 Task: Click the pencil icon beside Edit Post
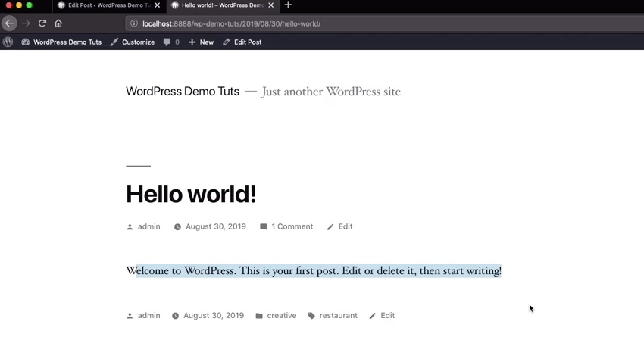226,42
